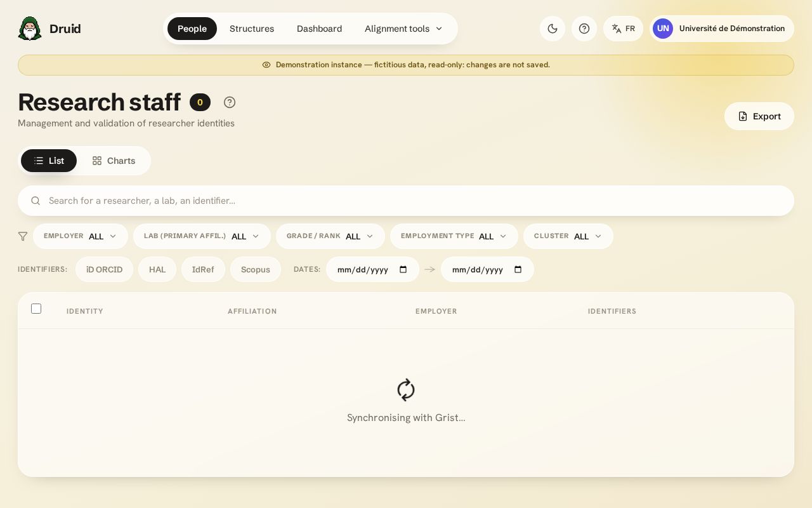This screenshot has height=508, width=812.
Task: Switch to the Dashboard tab
Action: 319,29
